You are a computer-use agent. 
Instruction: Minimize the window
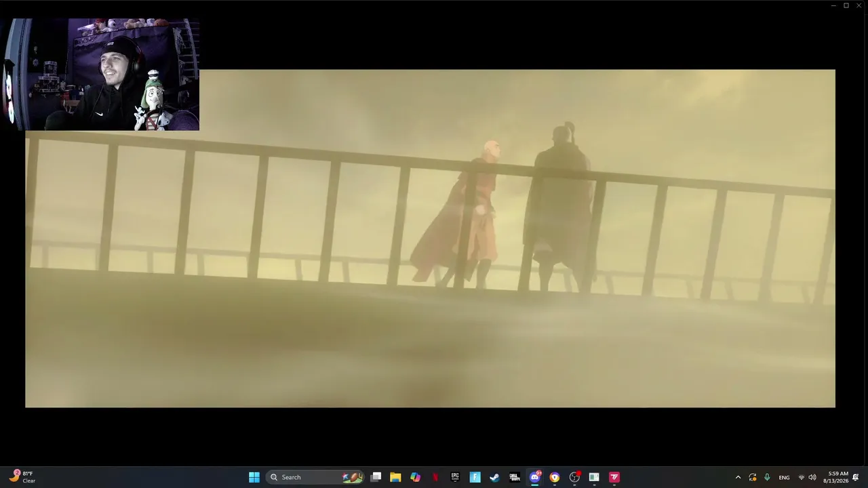[833, 5]
